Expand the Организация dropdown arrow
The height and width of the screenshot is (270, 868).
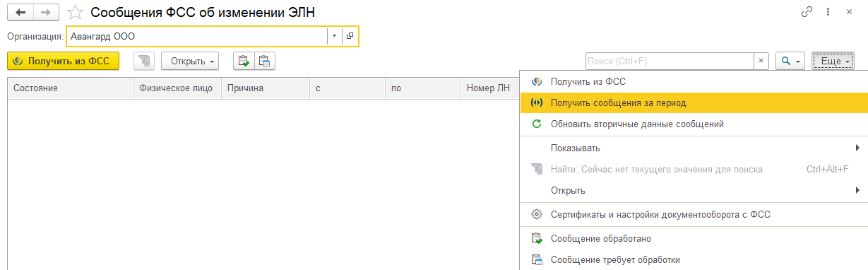(x=334, y=35)
